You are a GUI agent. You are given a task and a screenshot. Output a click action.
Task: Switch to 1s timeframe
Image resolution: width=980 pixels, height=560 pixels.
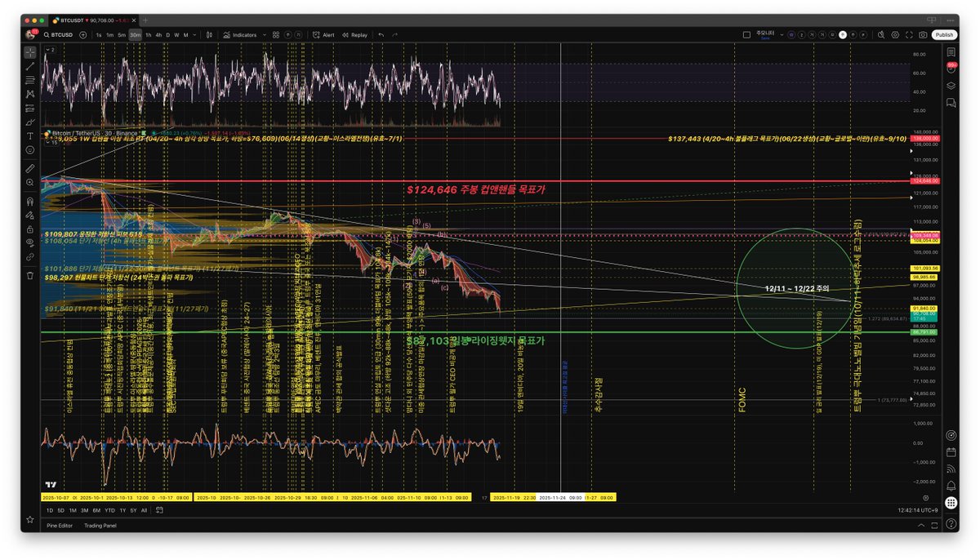click(99, 35)
